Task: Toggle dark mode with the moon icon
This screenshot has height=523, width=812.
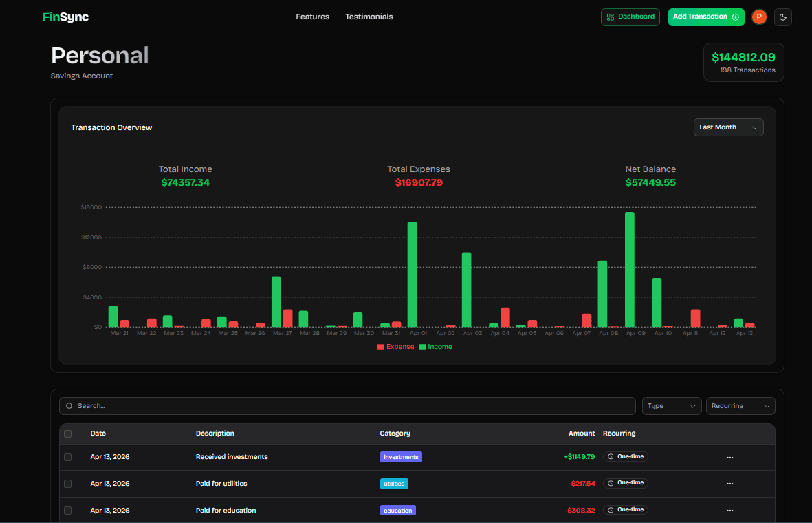Action: click(x=783, y=17)
